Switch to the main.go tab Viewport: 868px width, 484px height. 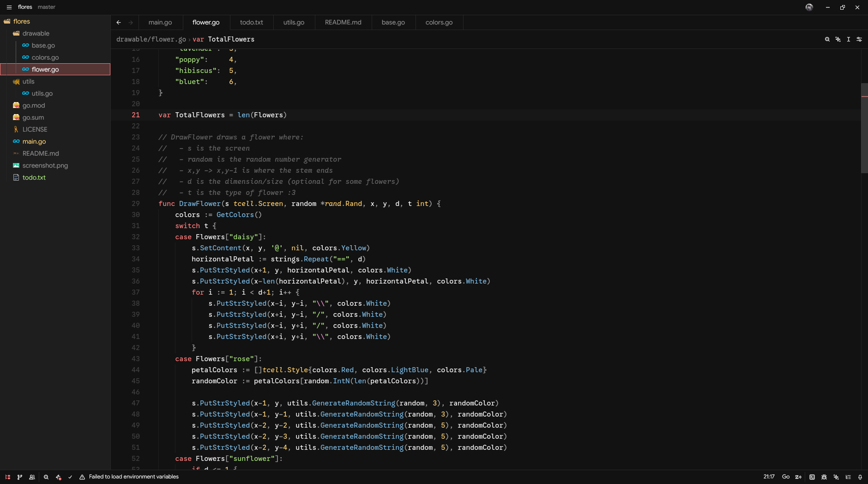click(x=160, y=22)
